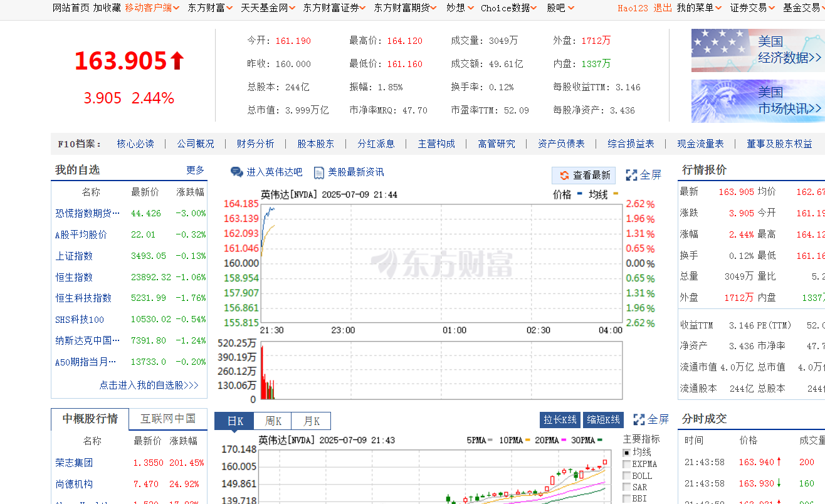This screenshot has height=504, width=825.
Task: Open F10 核心必读 link
Action: click(x=135, y=144)
